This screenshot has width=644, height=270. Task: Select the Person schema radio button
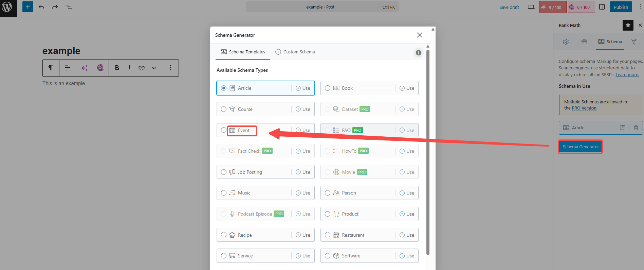[x=328, y=193]
